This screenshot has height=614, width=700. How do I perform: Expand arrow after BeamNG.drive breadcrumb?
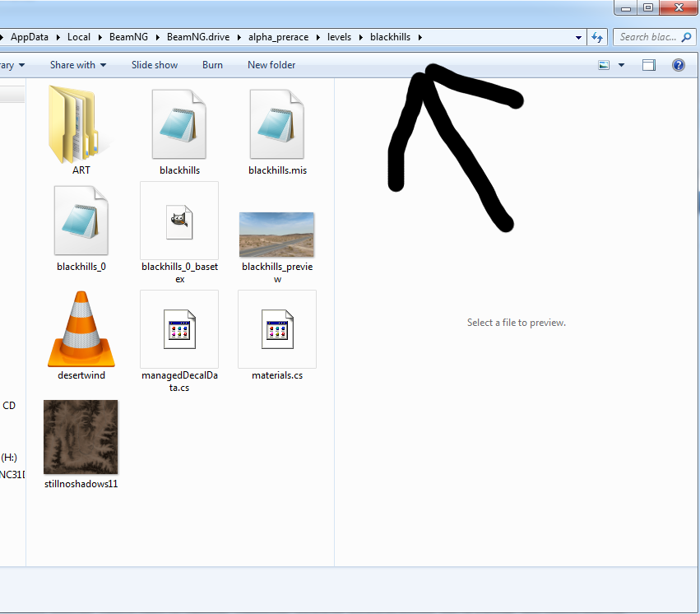pyautogui.click(x=239, y=38)
